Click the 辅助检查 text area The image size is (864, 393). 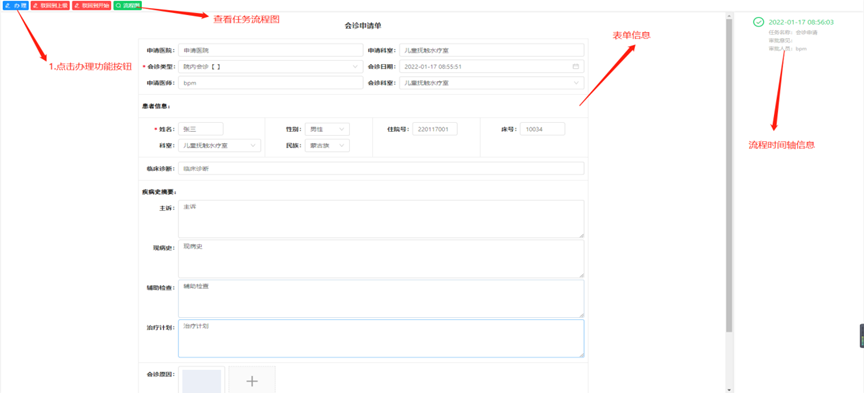point(381,298)
